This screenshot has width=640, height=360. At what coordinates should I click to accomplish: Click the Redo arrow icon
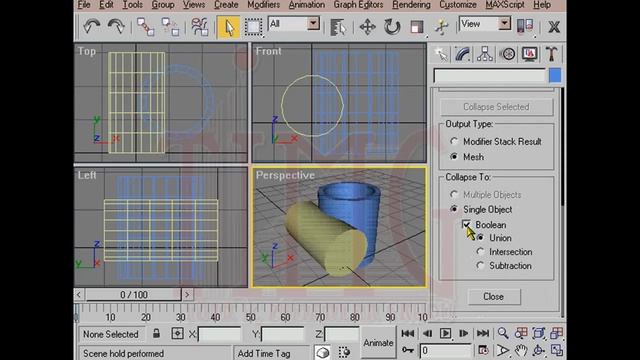(116, 27)
